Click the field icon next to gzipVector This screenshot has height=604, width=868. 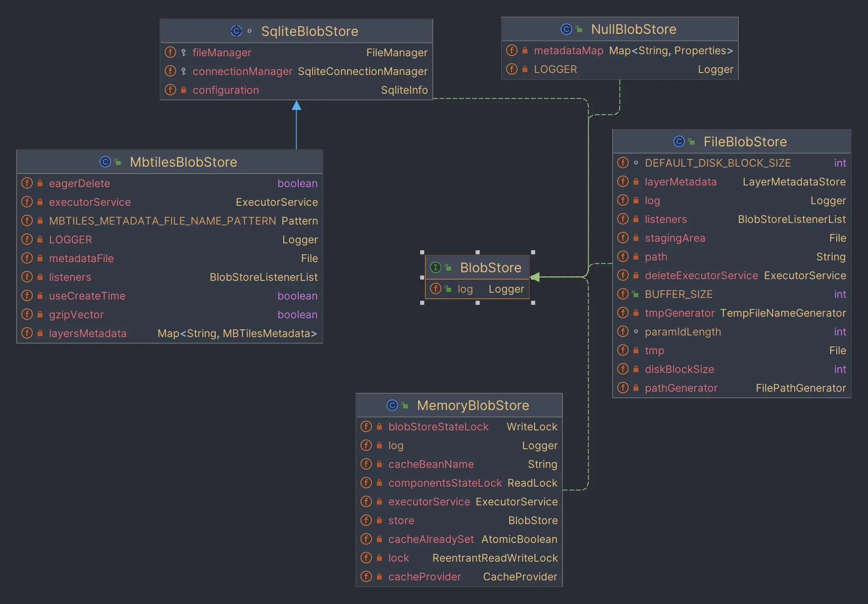tap(27, 314)
